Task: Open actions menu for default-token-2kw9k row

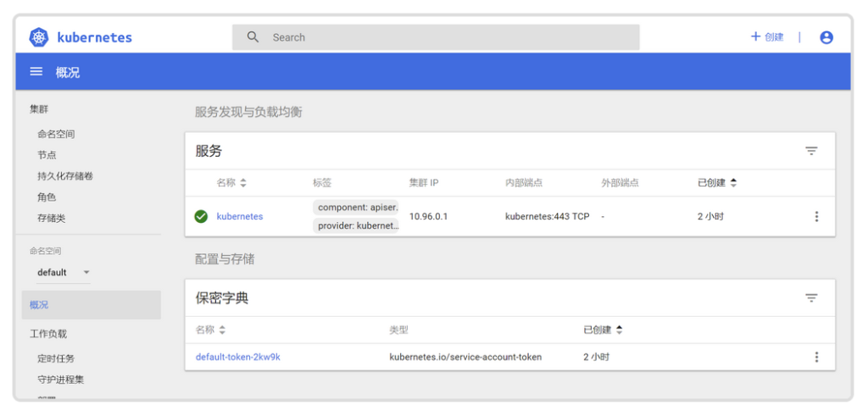Action: pyautogui.click(x=816, y=357)
